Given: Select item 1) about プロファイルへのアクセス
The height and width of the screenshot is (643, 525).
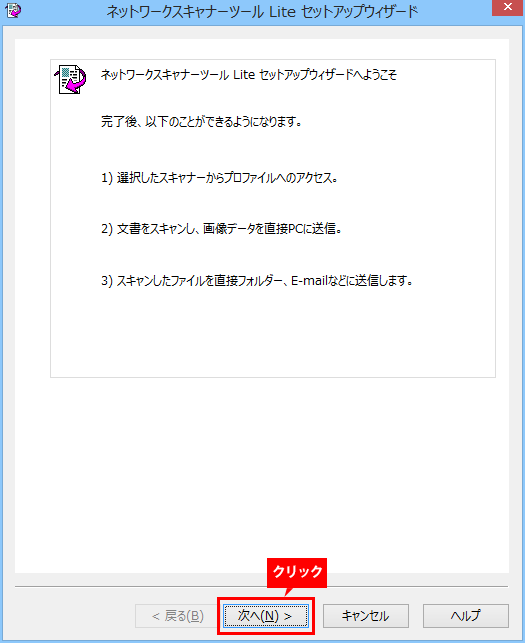Looking at the screenshot, I should 219,178.
